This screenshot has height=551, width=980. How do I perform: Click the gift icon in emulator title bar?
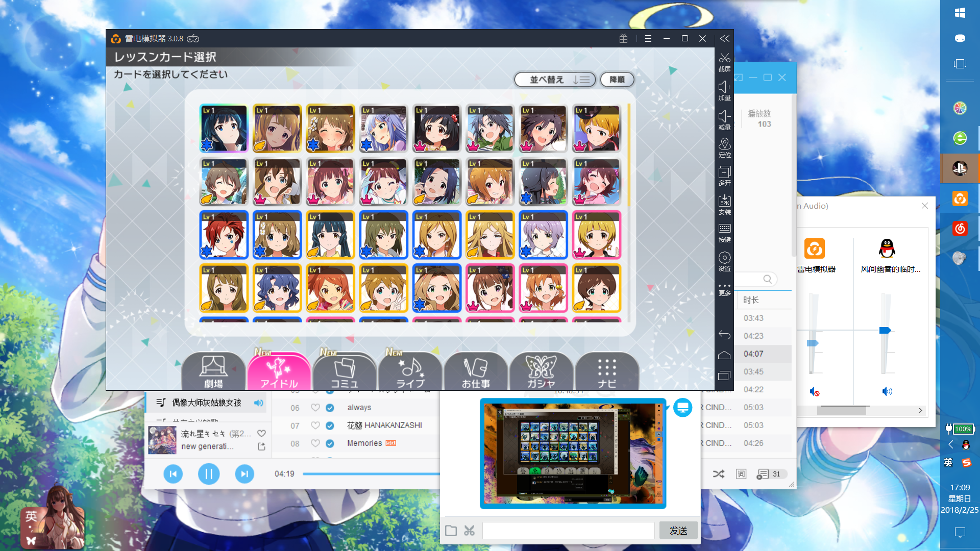click(624, 39)
